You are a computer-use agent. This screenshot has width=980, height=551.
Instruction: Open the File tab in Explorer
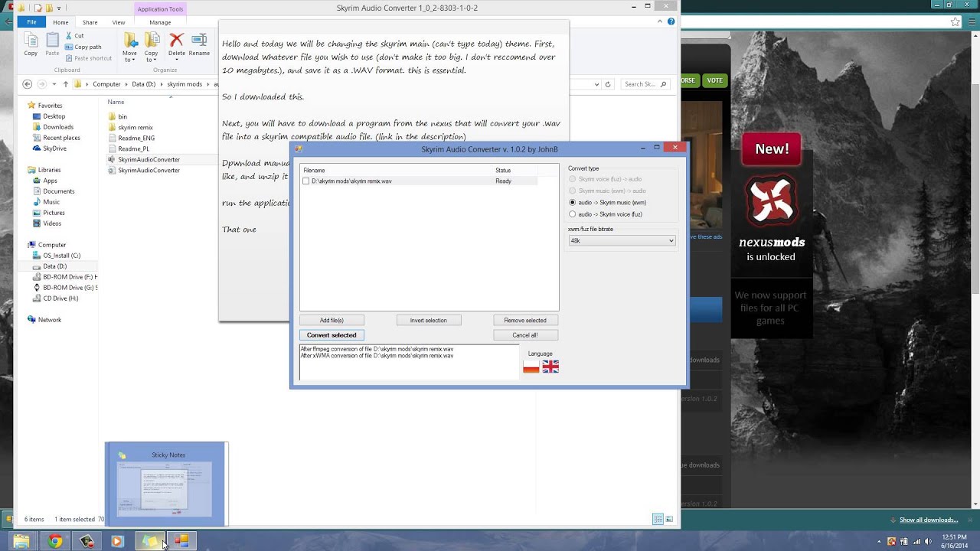pos(31,22)
